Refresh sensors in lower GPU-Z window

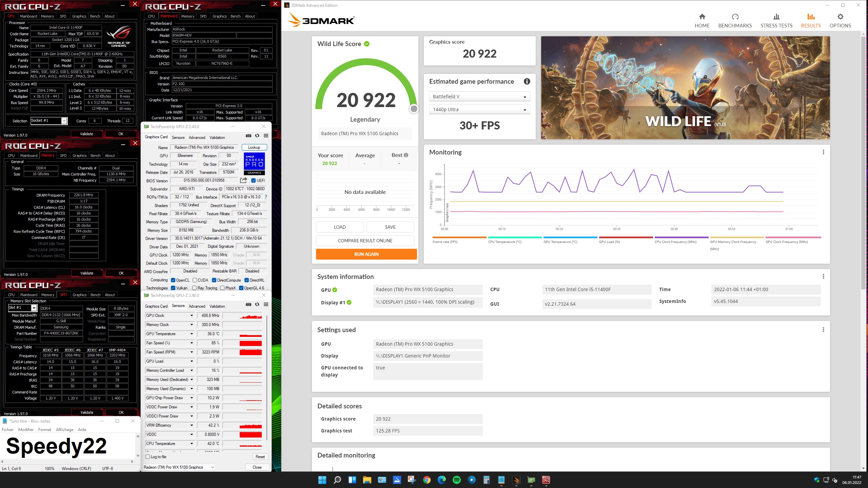tap(257, 305)
